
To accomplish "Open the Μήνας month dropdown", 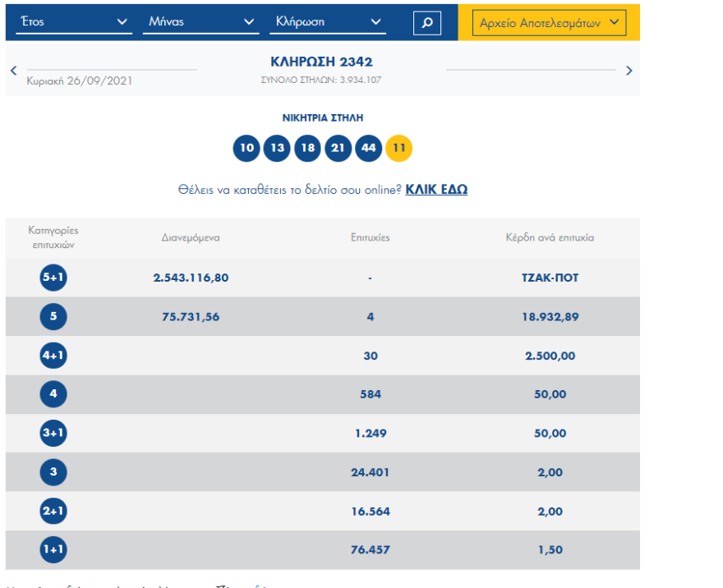I will click(202, 22).
